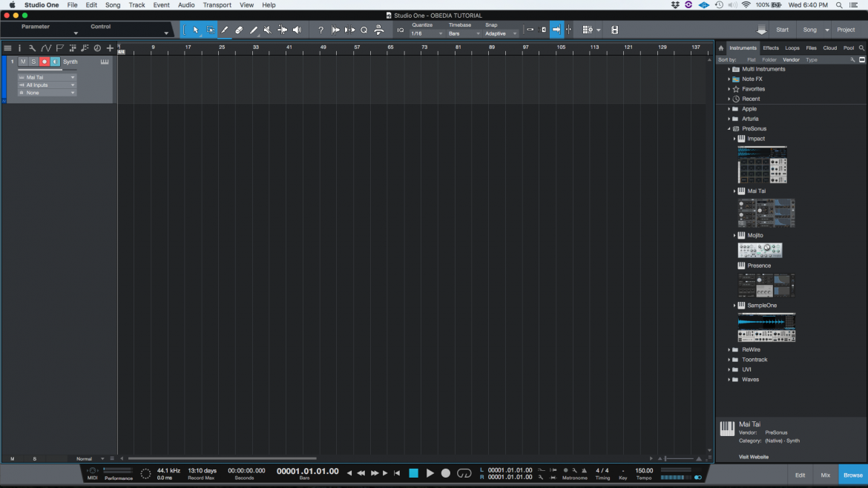The width and height of the screenshot is (868, 488).
Task: Open the Wi-Fi status menu
Action: click(746, 5)
